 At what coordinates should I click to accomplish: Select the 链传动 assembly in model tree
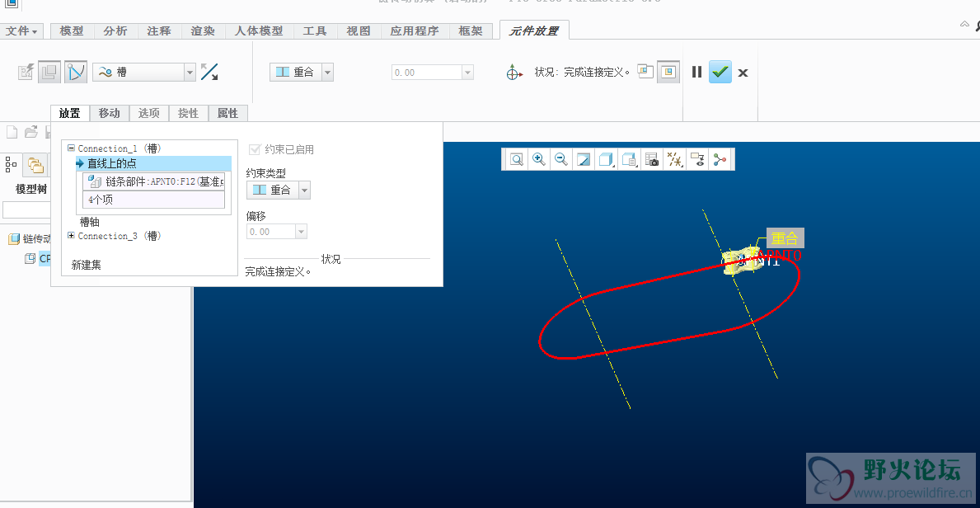click(30, 239)
